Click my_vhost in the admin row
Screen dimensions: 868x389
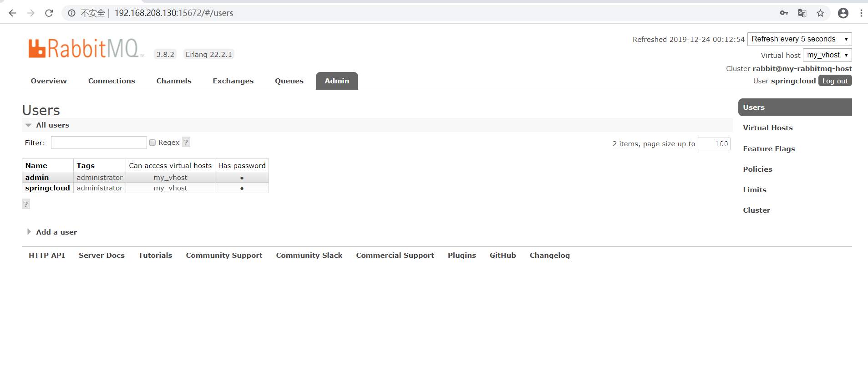(x=170, y=178)
